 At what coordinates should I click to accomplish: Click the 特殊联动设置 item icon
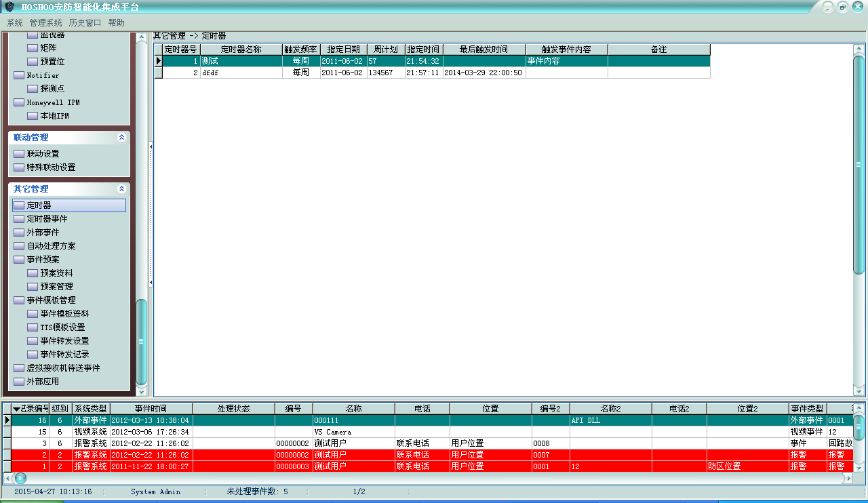19,167
